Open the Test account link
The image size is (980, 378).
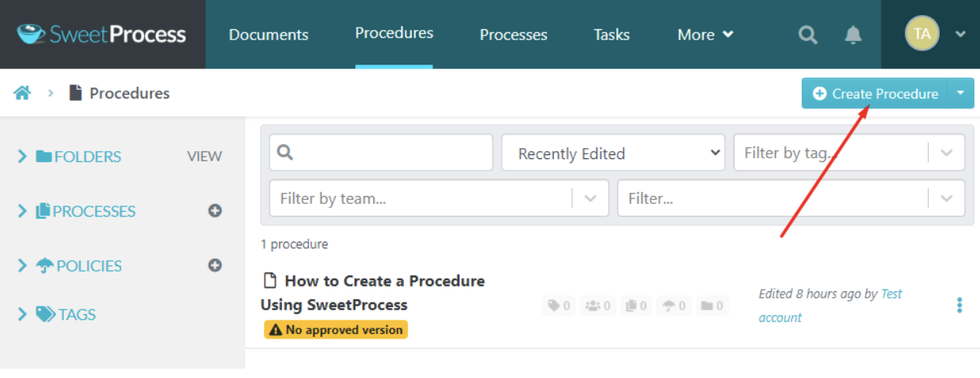coord(892,294)
